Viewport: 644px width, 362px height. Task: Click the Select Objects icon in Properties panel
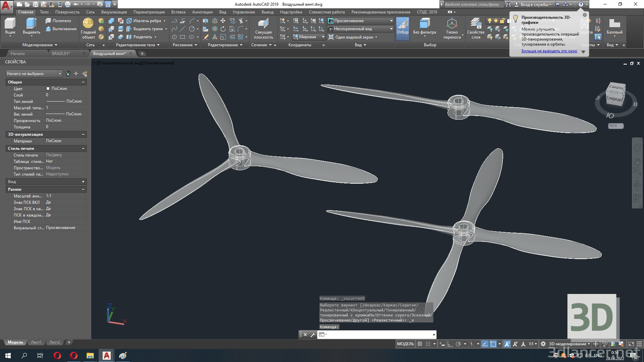[76, 74]
